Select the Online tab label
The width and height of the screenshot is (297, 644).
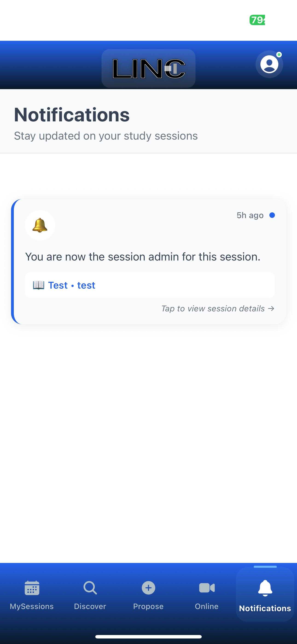[207, 606]
